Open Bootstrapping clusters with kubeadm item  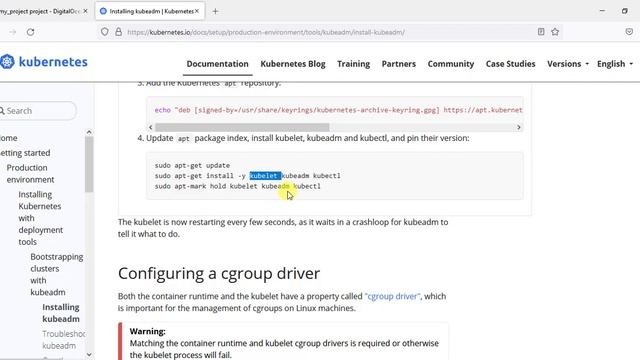pyautogui.click(x=57, y=274)
